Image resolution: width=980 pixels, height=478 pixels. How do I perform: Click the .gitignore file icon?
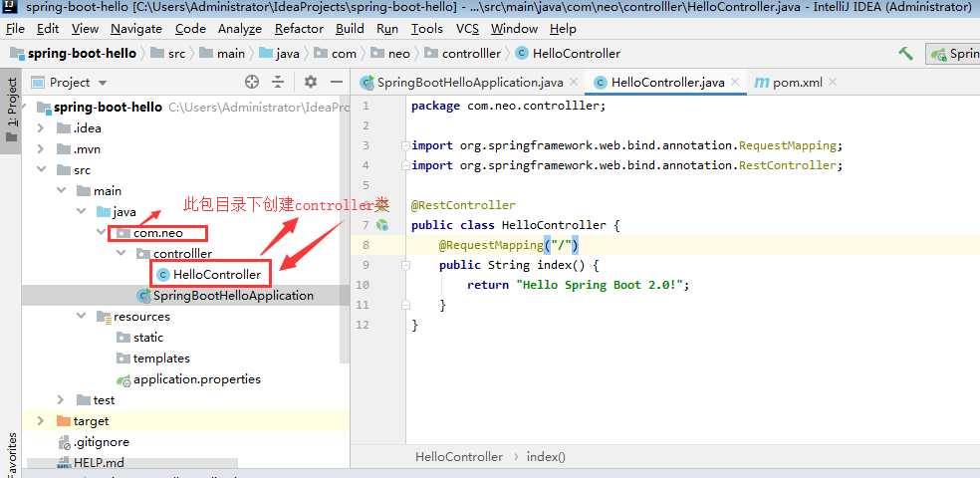65,442
